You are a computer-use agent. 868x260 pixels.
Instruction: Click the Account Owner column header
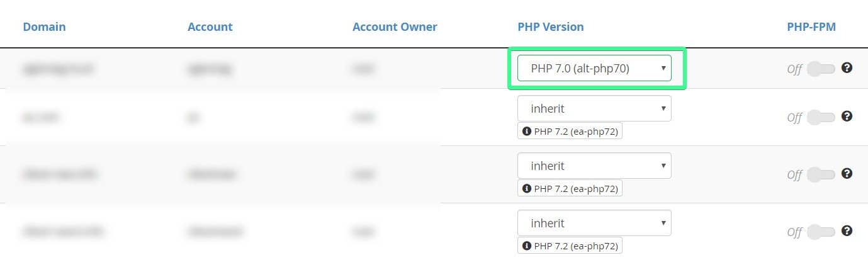395,27
